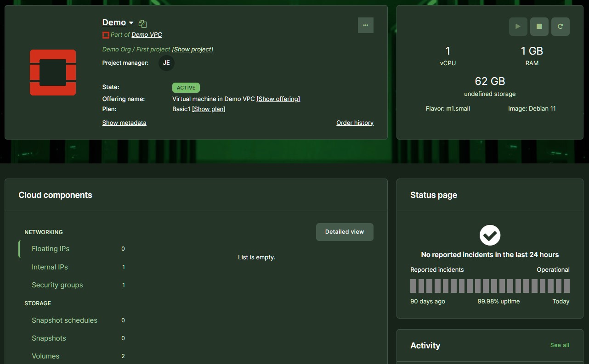
Task: Click the large red OpenStack logo
Action: click(53, 73)
